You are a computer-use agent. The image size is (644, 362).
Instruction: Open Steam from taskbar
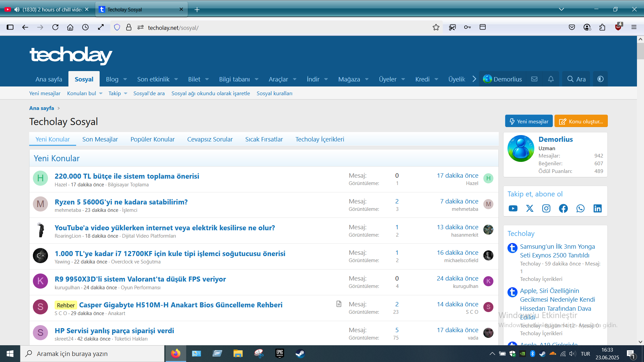[300, 354]
